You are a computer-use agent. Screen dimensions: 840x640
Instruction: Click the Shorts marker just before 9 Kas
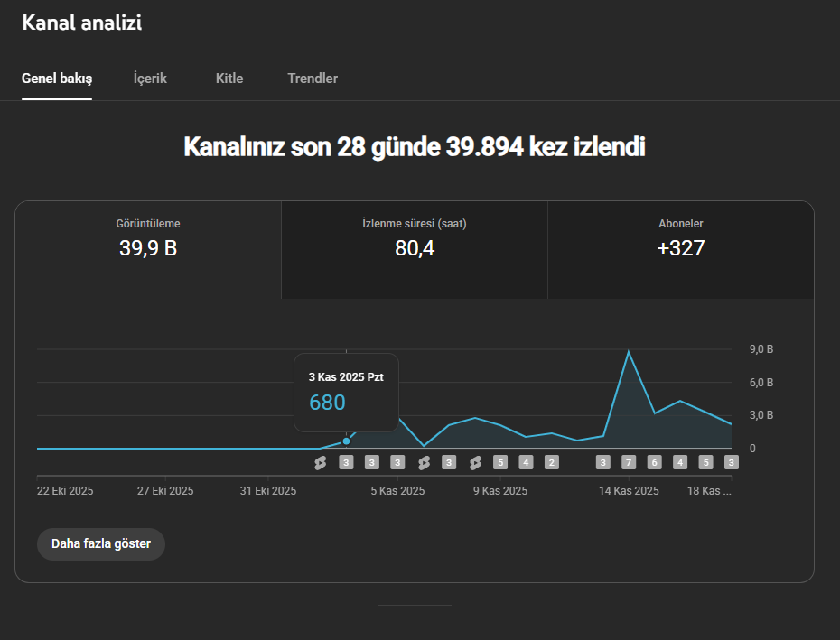coord(475,463)
